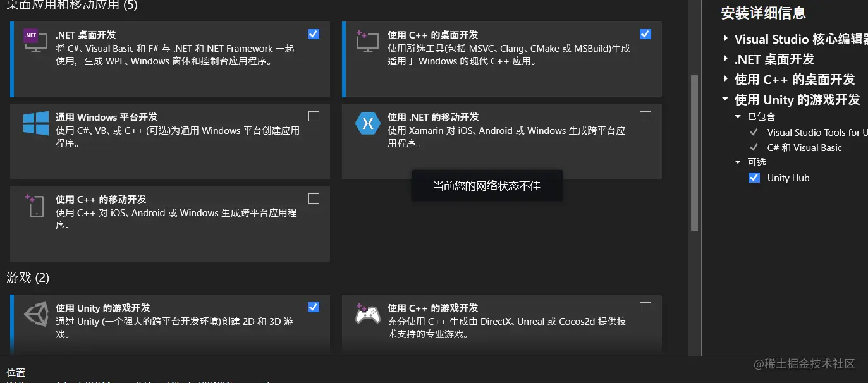Check the 通用 Windows 平台开发 checkbox

click(x=314, y=116)
